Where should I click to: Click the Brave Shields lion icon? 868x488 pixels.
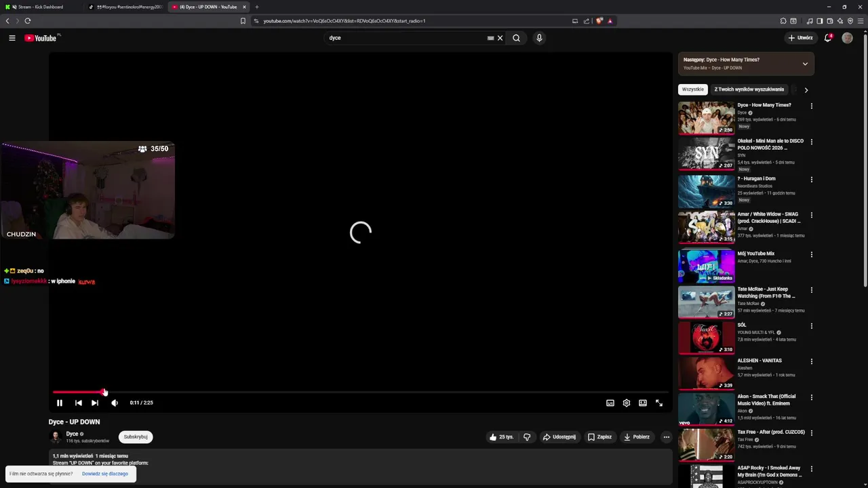(599, 21)
